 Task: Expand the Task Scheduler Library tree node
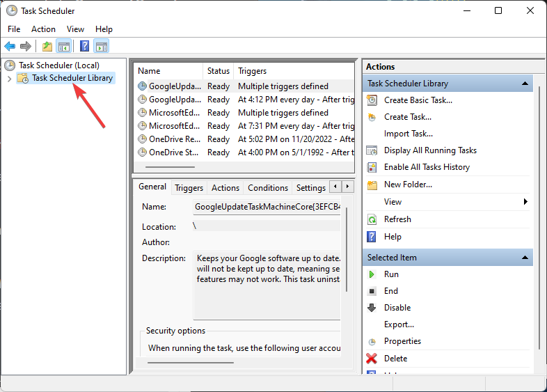(10, 79)
